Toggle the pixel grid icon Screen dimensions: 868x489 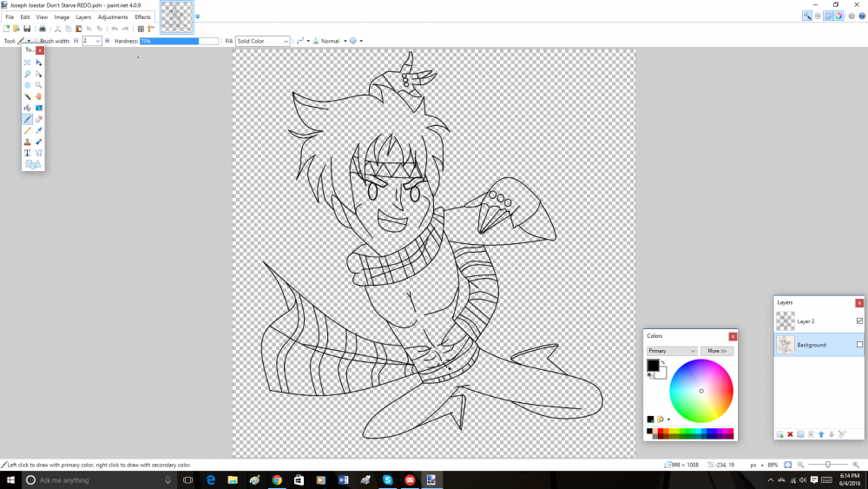point(141,29)
